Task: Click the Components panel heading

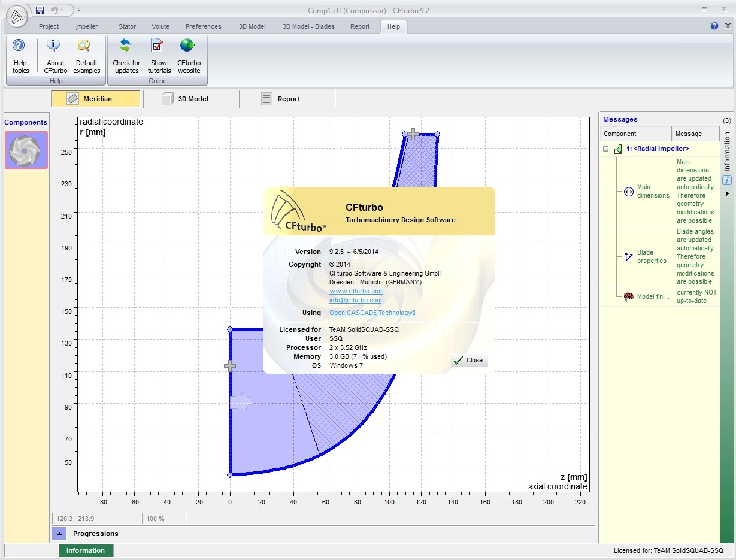Action: point(26,122)
